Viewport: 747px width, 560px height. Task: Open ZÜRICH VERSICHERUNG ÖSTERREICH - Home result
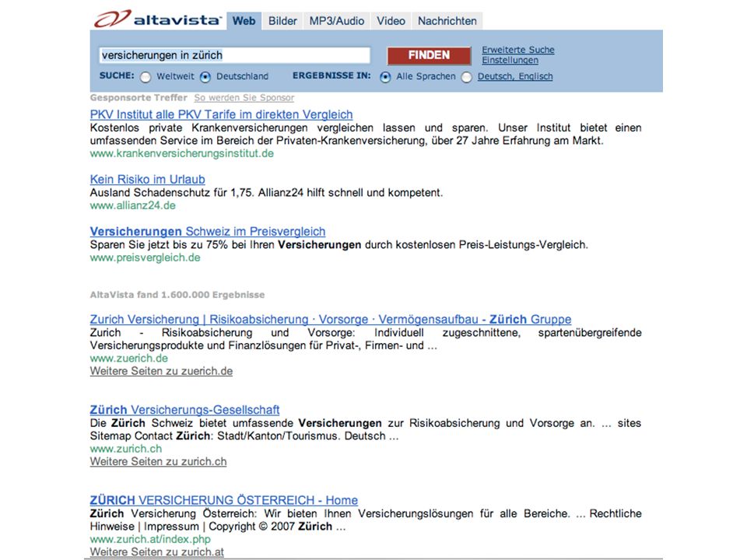(224, 500)
